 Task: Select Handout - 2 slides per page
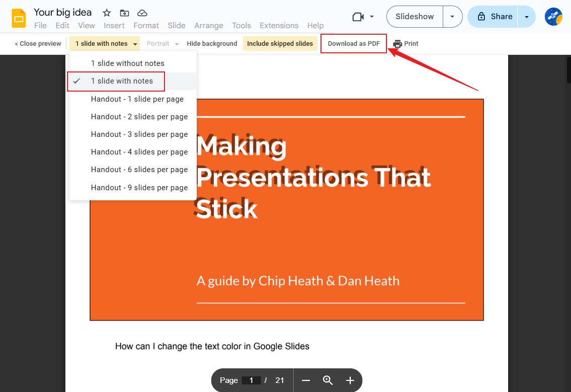point(139,116)
